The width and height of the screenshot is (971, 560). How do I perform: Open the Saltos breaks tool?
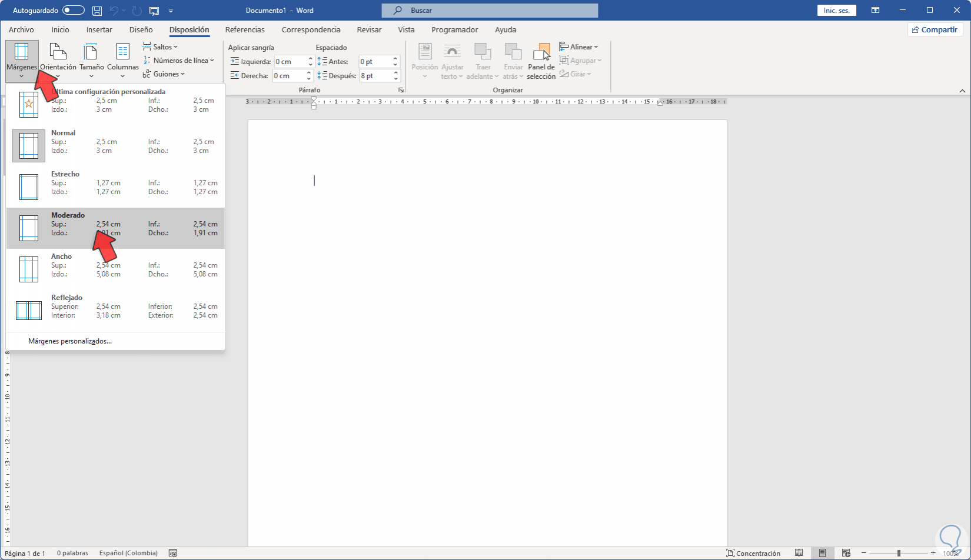click(x=160, y=46)
